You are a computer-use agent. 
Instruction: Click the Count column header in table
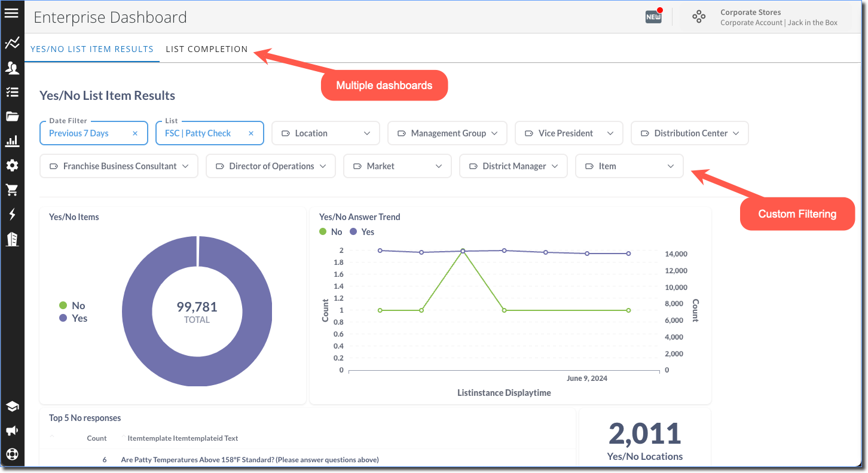coord(96,438)
